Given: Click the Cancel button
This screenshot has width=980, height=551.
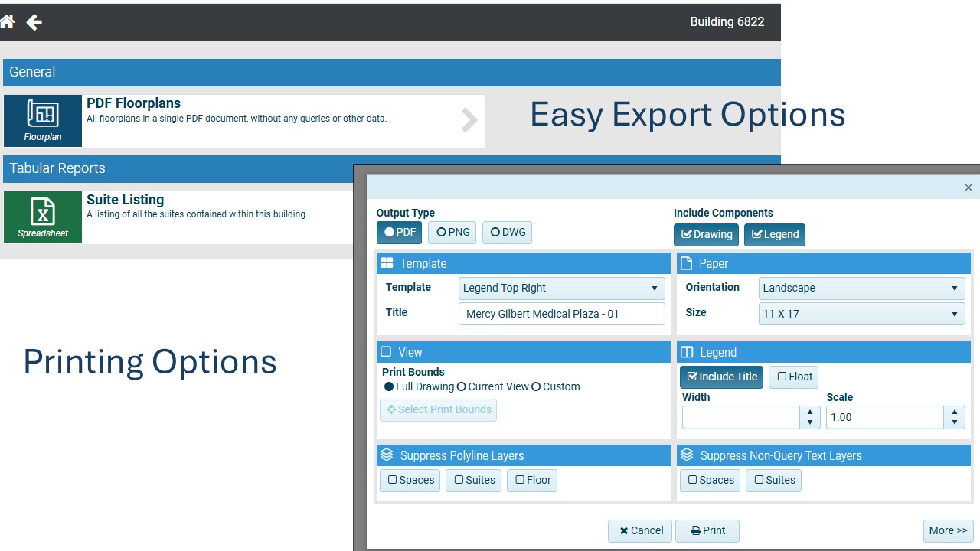Looking at the screenshot, I should [x=640, y=531].
